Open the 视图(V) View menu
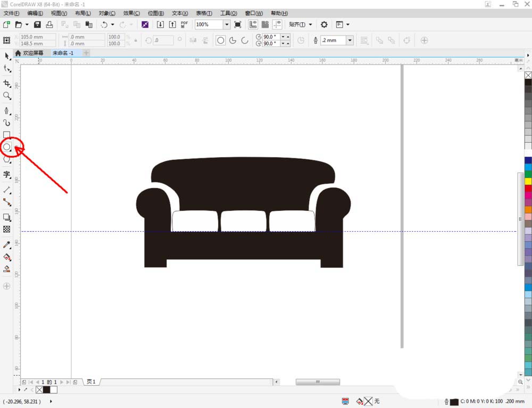Screen dimensions: 532x408 pos(59,13)
